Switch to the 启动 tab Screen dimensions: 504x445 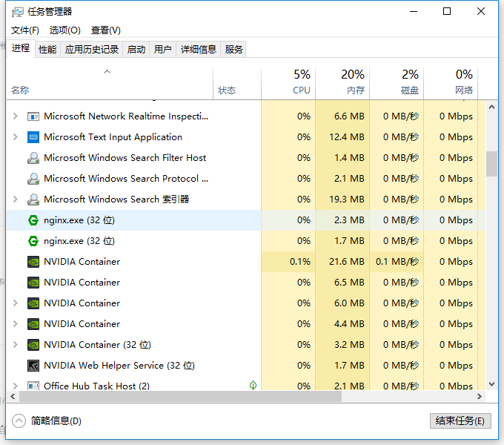pyautogui.click(x=136, y=50)
